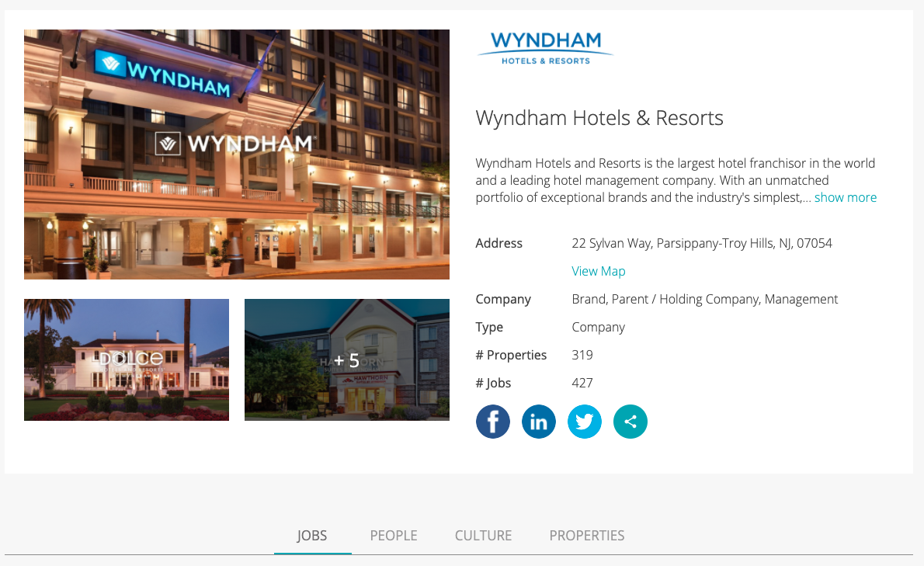924x566 pixels.
Task: Open the View Map link
Action: [x=598, y=271]
